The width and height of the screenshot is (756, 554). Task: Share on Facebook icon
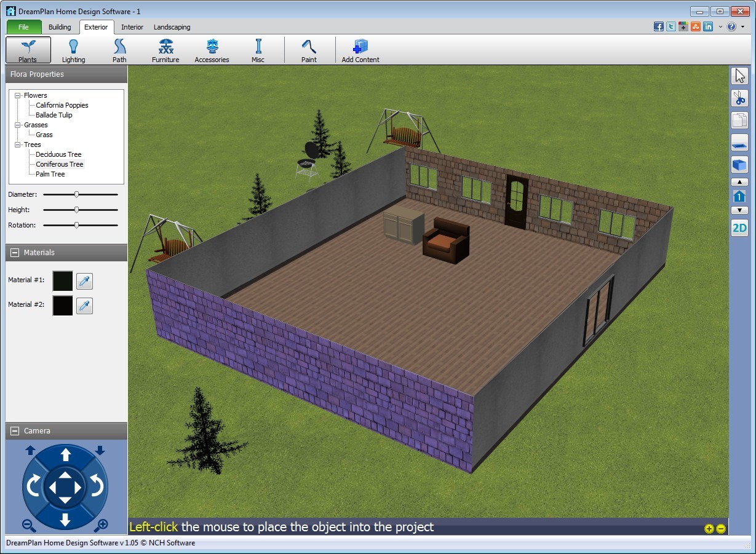coord(659,26)
